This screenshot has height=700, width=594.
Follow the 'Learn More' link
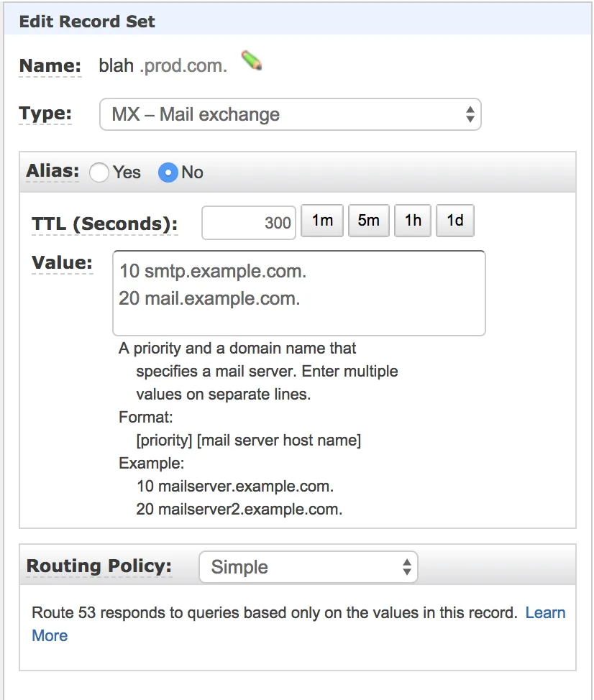pos(545,613)
